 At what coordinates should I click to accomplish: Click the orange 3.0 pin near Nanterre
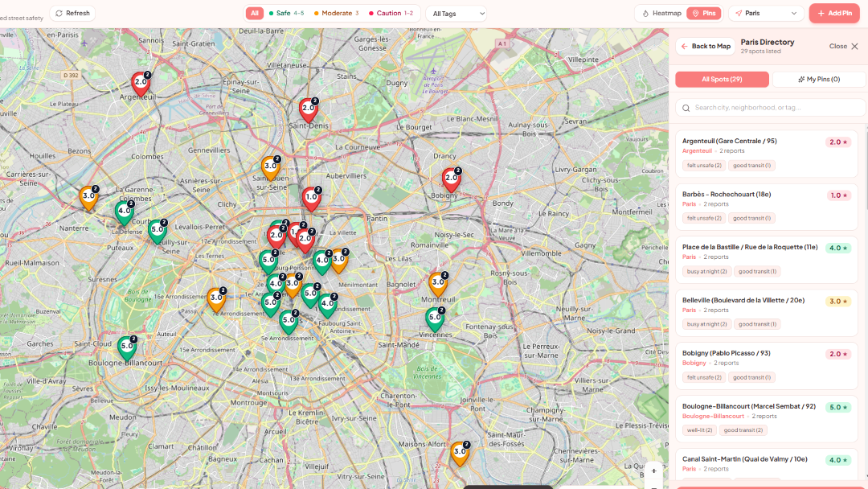(88, 198)
